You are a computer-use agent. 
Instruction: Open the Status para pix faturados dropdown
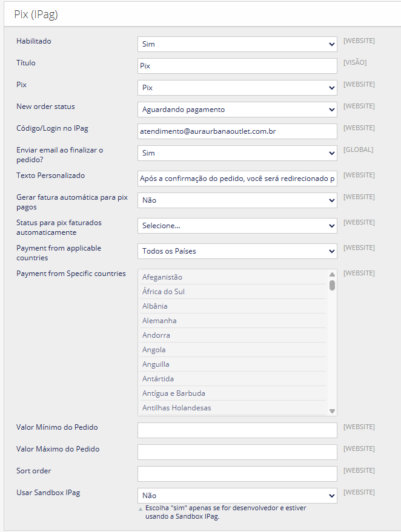coord(237,226)
